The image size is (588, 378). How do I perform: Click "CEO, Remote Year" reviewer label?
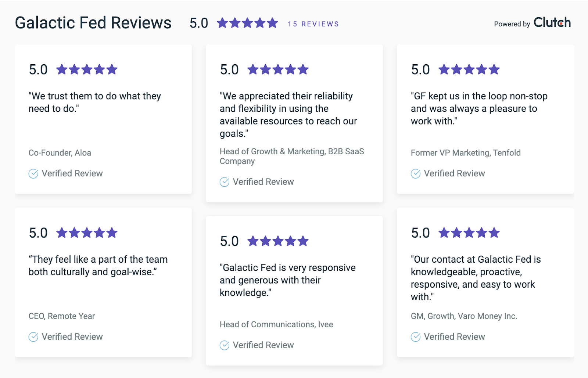pyautogui.click(x=62, y=316)
